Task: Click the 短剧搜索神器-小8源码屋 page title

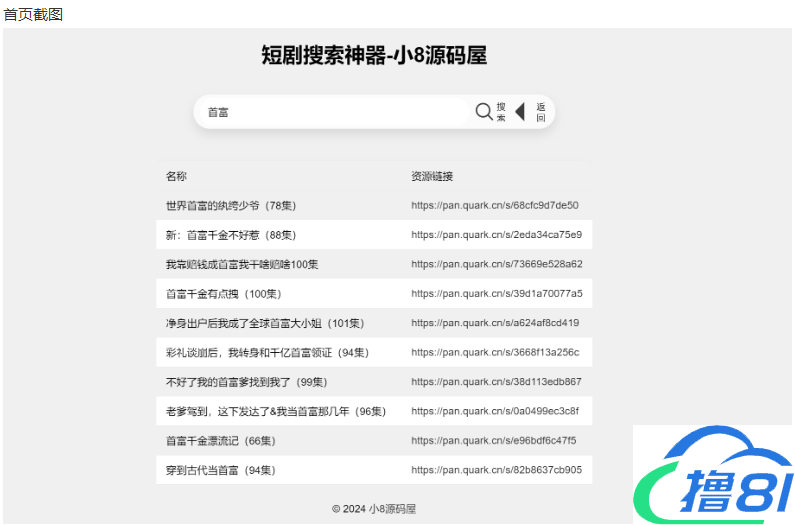Action: tap(374, 56)
